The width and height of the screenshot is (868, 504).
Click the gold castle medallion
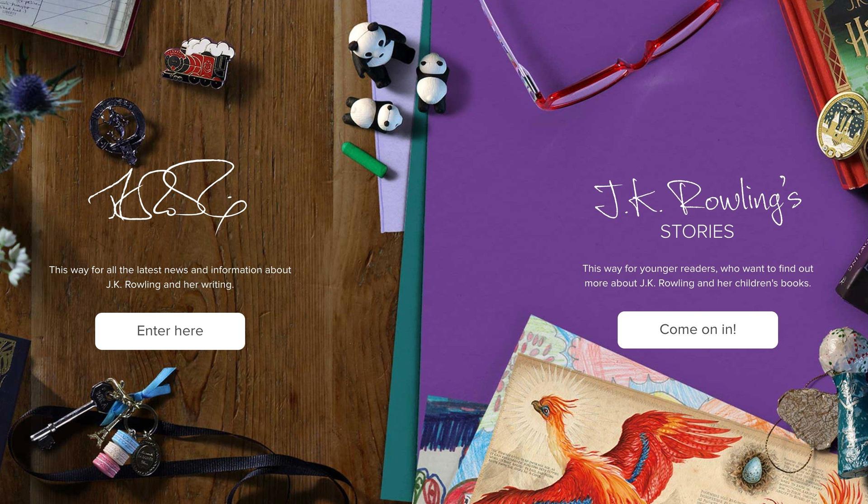(842, 126)
